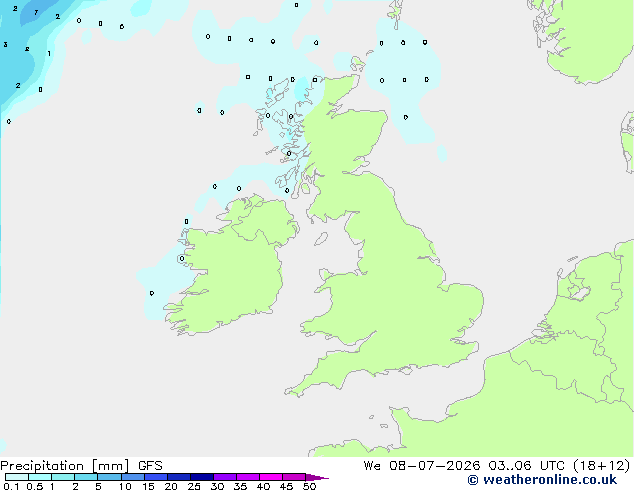This screenshot has height=490, width=634.
Task: Click the 25 to 30 mm legend swatch
Action: coord(202,477)
